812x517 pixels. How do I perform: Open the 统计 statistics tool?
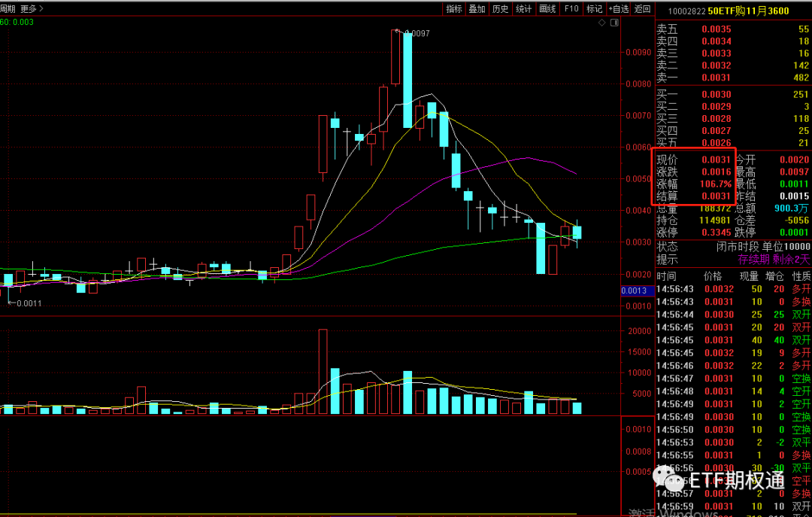pyautogui.click(x=523, y=8)
